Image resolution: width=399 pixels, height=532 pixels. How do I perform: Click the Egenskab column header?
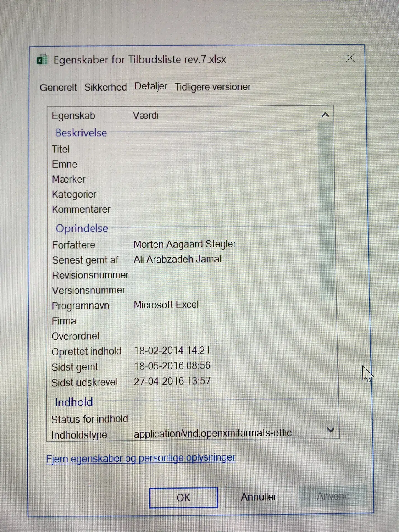(73, 116)
